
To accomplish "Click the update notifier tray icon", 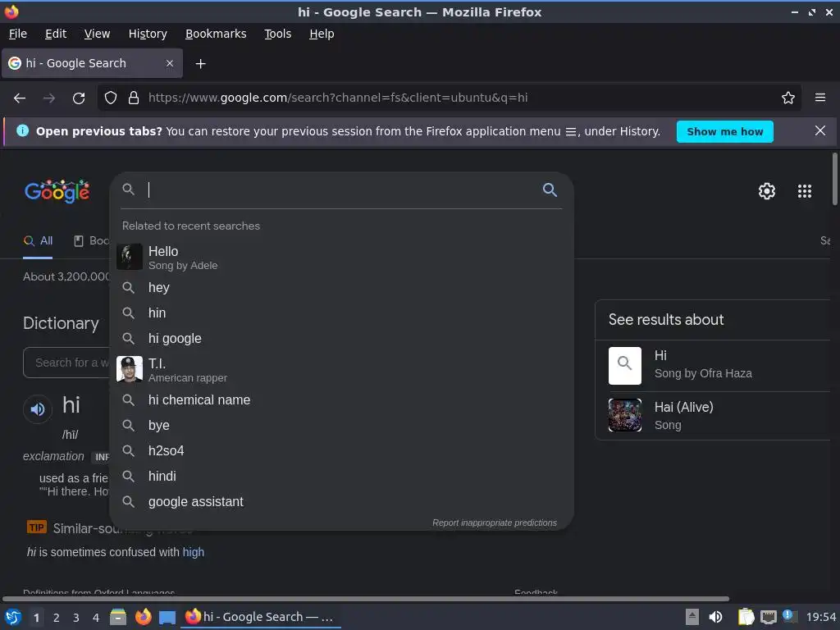I will pos(789,616).
